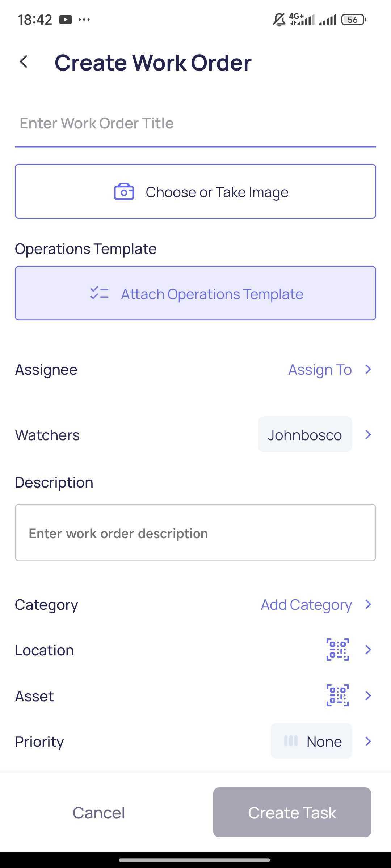Open the Assignee chevron
Image resolution: width=391 pixels, height=868 pixels.
368,369
